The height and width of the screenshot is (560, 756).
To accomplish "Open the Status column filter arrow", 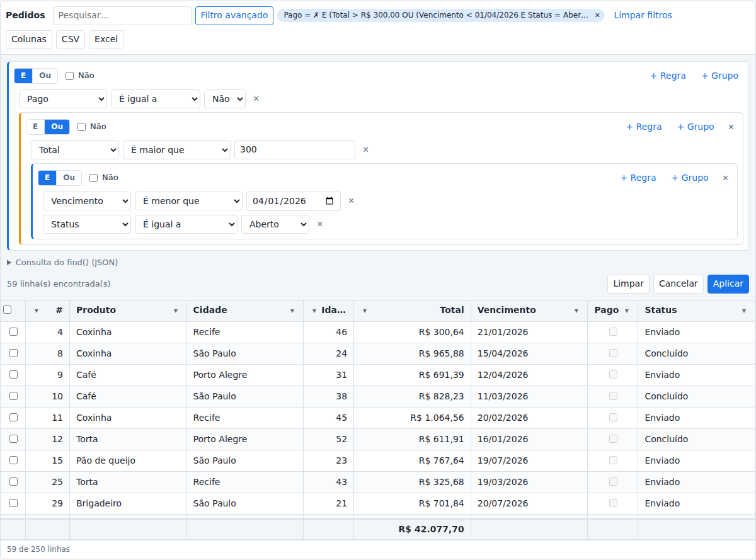I will click(x=744, y=311).
